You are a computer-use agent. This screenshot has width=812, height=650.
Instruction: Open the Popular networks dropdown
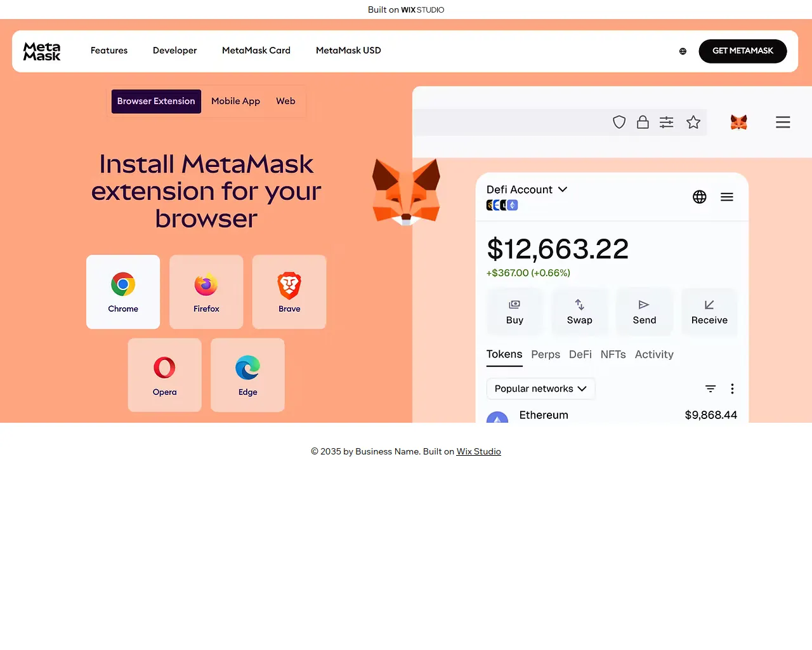(x=540, y=388)
